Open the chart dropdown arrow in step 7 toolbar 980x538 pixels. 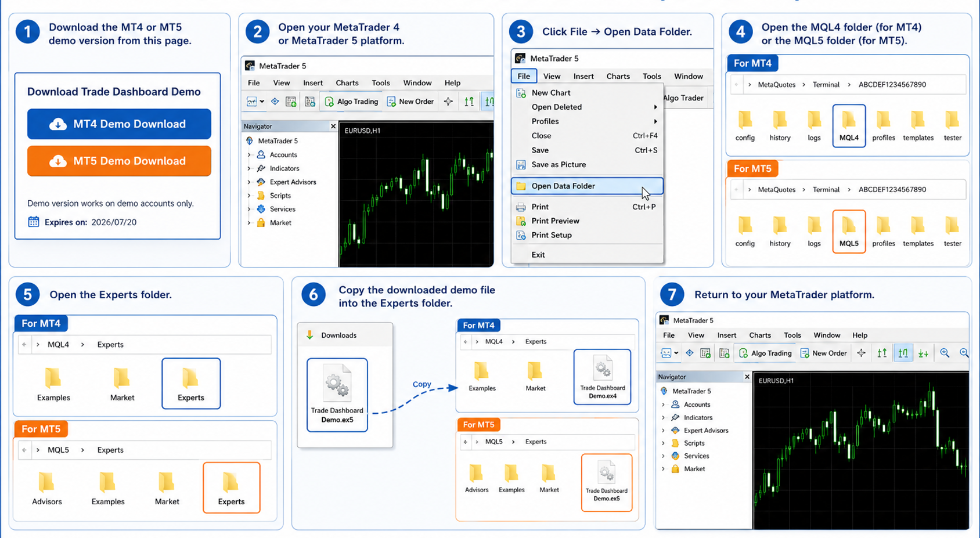(x=676, y=353)
